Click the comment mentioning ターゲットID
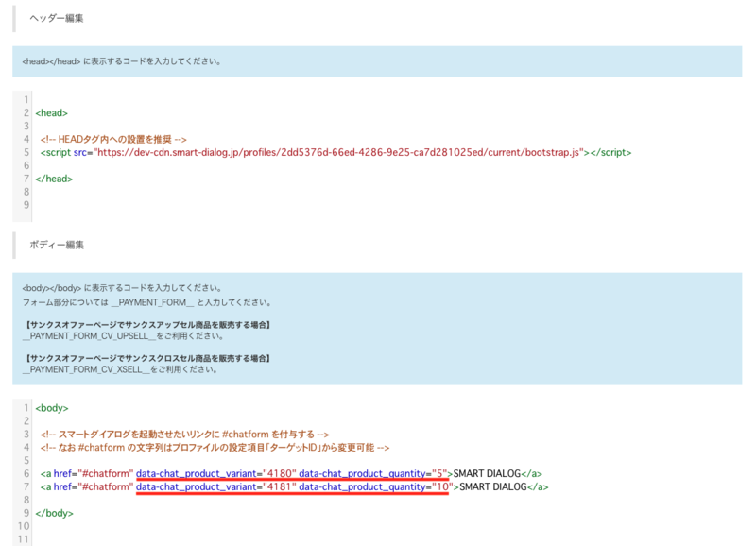 pos(215,447)
